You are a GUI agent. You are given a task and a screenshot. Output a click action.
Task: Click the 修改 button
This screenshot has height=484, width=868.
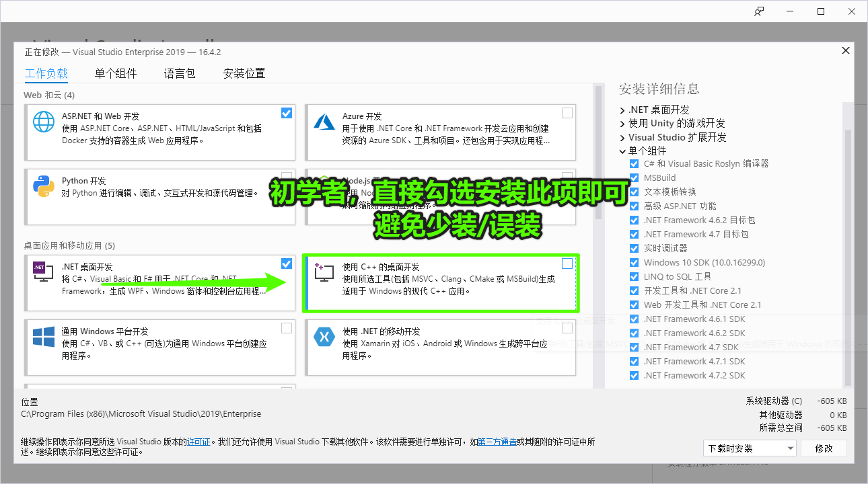point(824,448)
